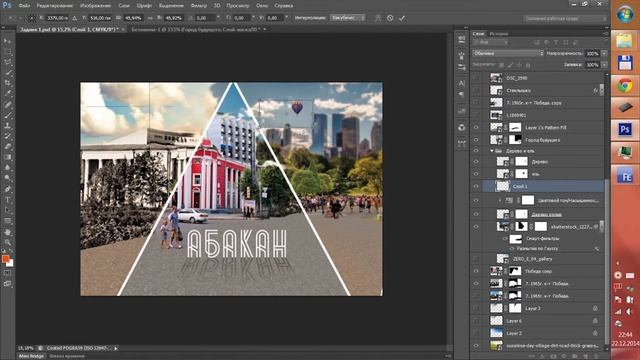Open the Изображение menu
The width and height of the screenshot is (640, 360).
[96, 6]
